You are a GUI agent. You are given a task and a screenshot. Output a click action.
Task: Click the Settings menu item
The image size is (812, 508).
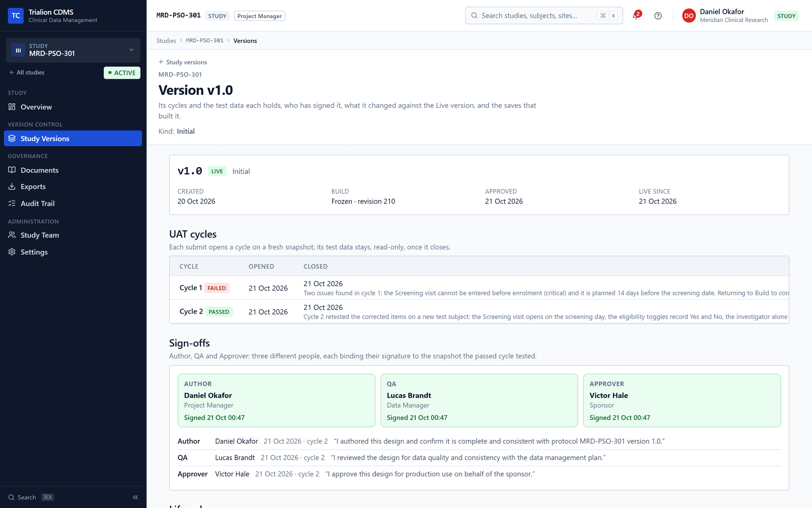click(73, 252)
